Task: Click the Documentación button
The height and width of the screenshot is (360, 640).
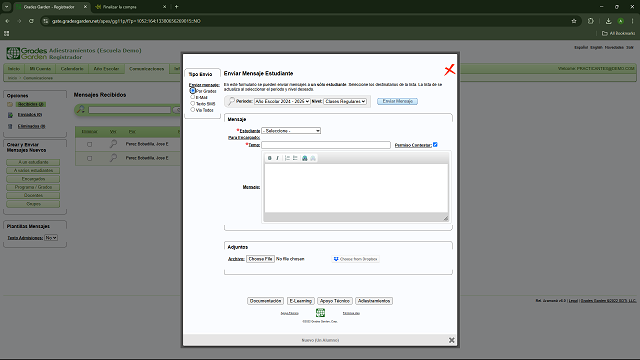Action: point(265,301)
